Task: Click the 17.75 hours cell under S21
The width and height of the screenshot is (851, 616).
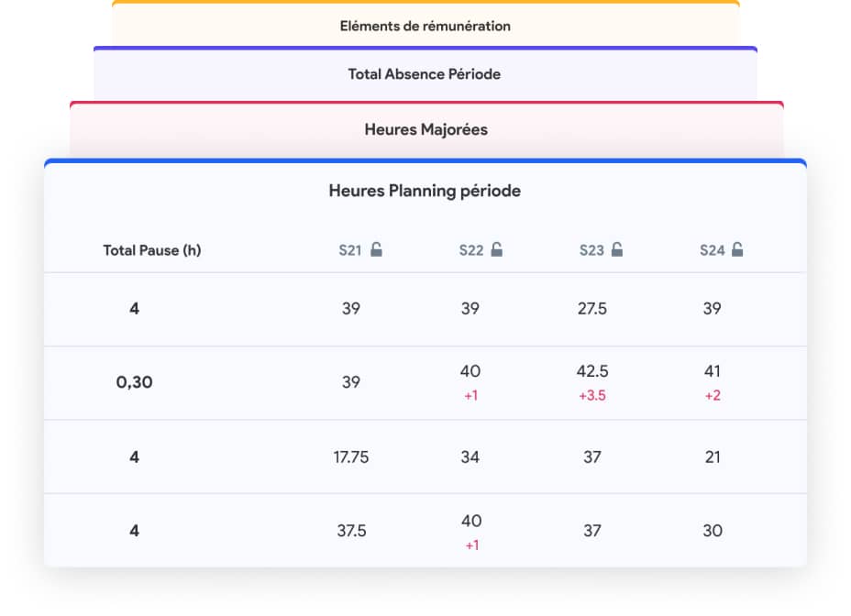Action: coord(352,456)
